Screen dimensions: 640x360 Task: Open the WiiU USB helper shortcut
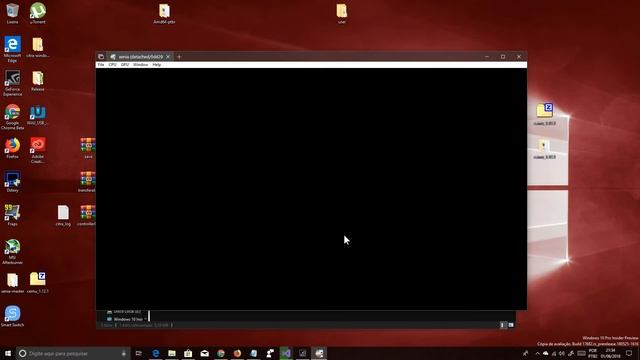click(38, 115)
